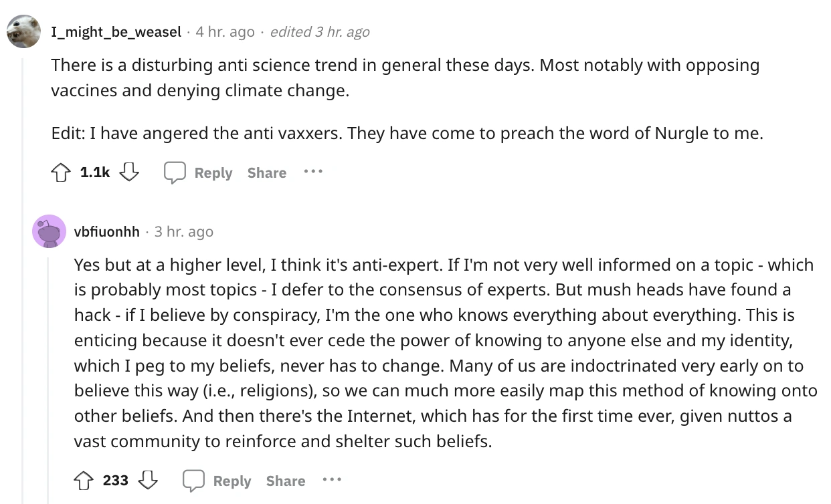
Task: Reply to I_might_be_weasel's comment
Action: 199,173
